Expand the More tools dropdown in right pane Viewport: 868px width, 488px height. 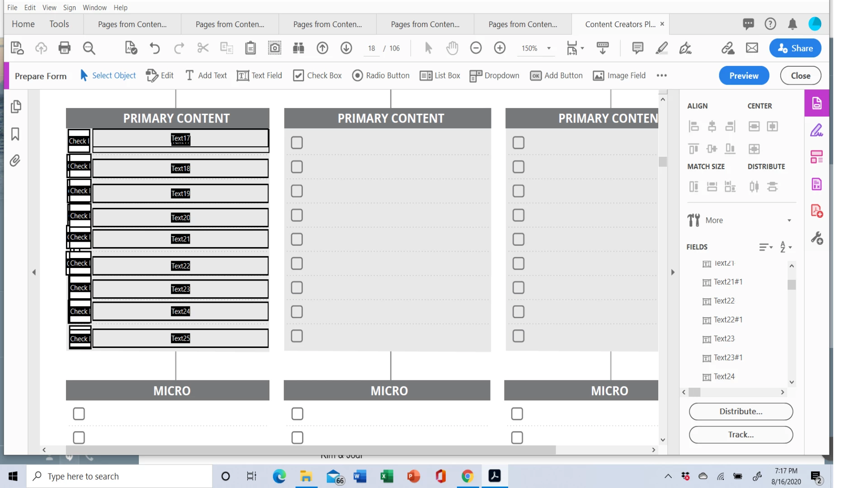pyautogui.click(x=789, y=221)
